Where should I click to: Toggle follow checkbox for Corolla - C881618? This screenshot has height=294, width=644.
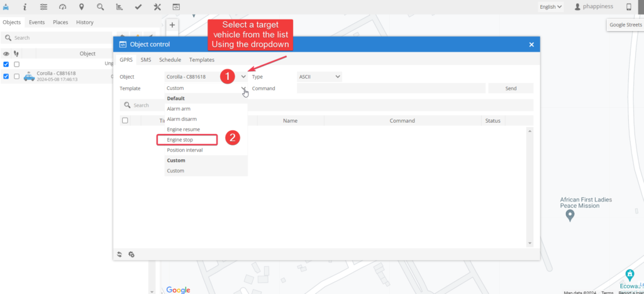tap(17, 76)
